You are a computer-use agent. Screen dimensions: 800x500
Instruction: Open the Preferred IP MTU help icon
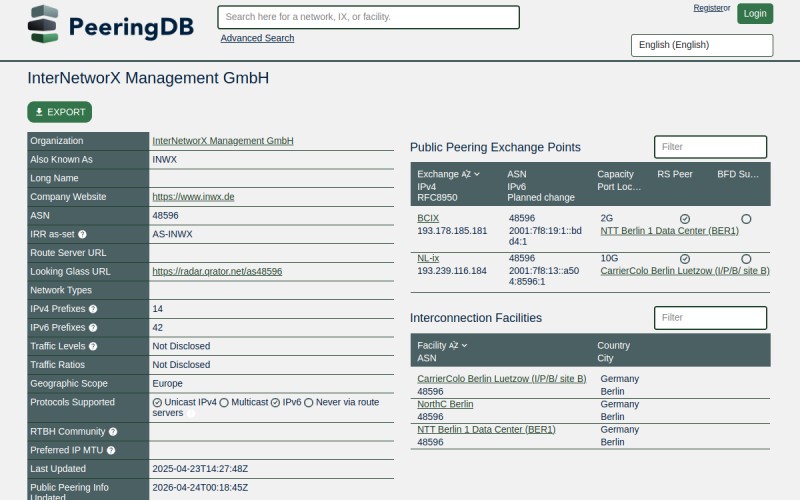point(111,451)
